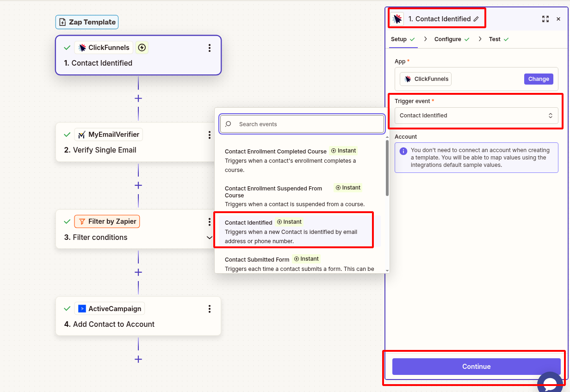570x392 pixels.
Task: Click the Continue button
Action: 476,366
